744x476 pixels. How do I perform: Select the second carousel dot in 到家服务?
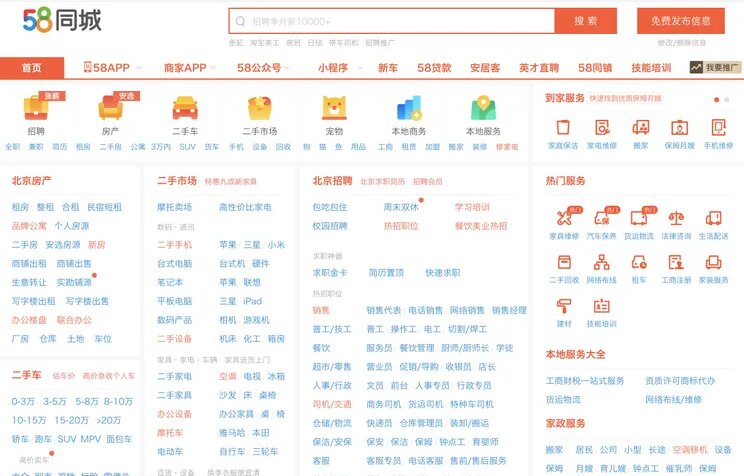[x=726, y=100]
